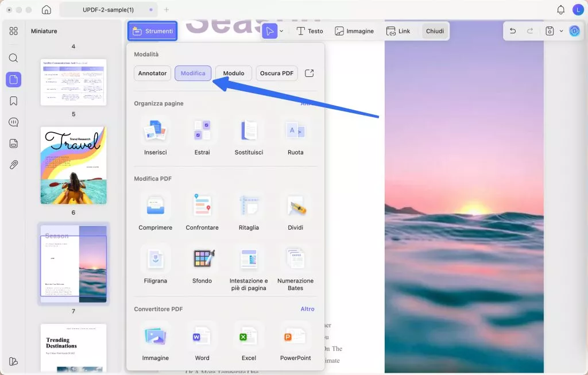Open the user account avatar L
This screenshot has height=375, width=588.
click(x=578, y=10)
